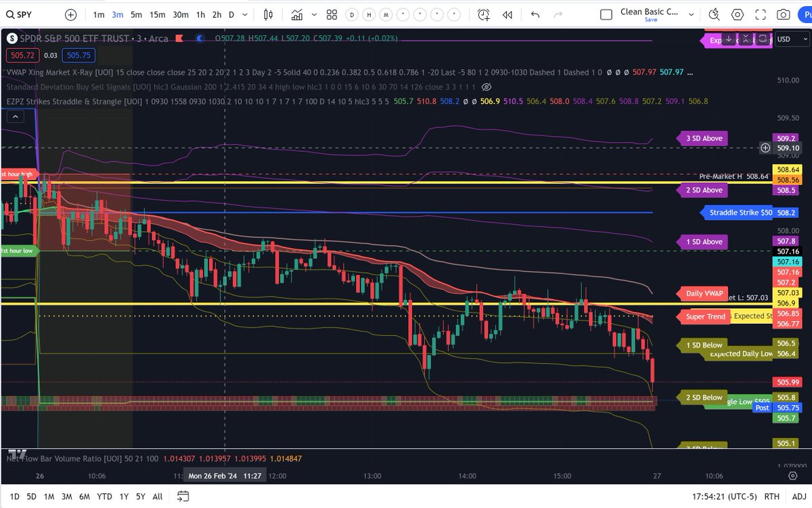Image resolution: width=812 pixels, height=508 pixels.
Task: Click the Super Trend label
Action: coord(704,316)
